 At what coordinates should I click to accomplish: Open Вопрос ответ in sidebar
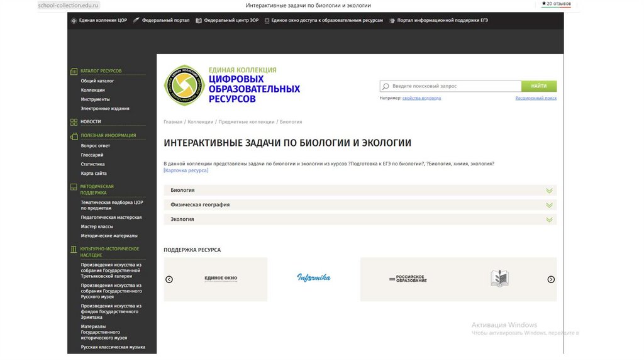96,146
